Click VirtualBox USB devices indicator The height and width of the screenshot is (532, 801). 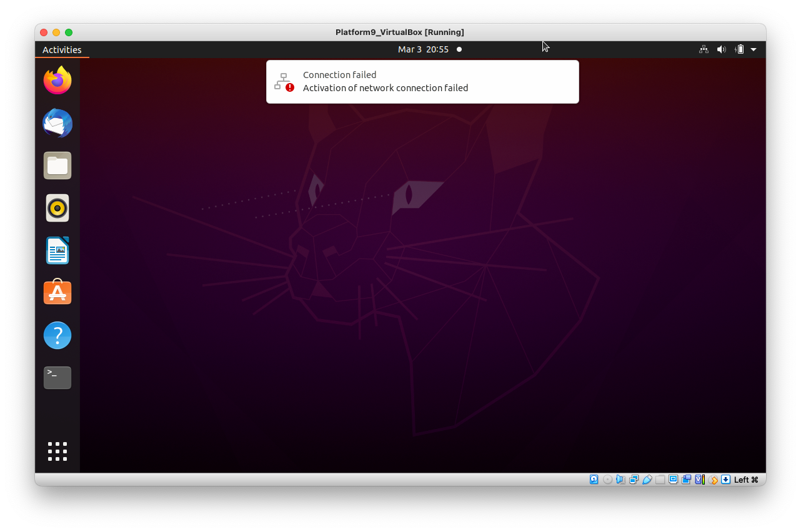[x=647, y=480]
